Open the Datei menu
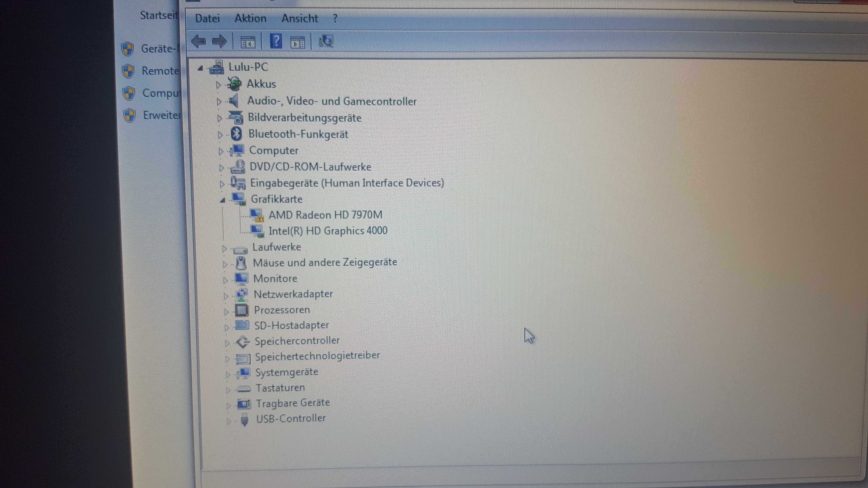Image resolution: width=868 pixels, height=488 pixels. pyautogui.click(x=208, y=18)
